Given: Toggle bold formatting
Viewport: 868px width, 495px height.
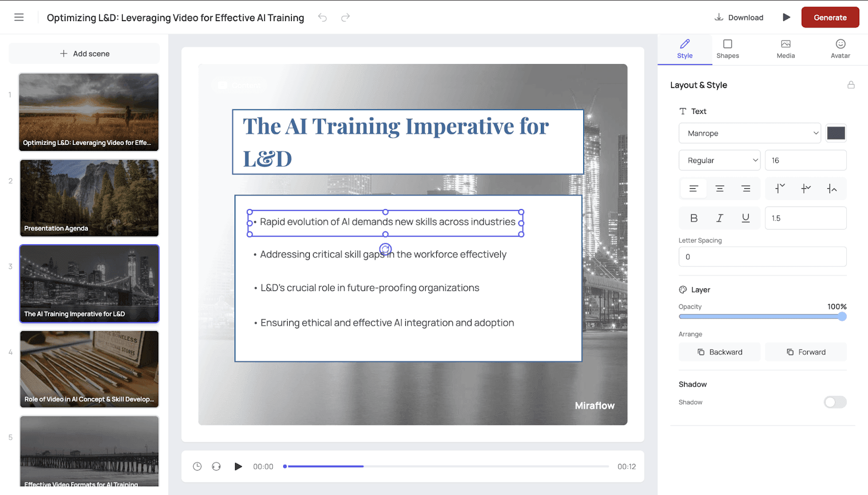Looking at the screenshot, I should click(x=693, y=218).
